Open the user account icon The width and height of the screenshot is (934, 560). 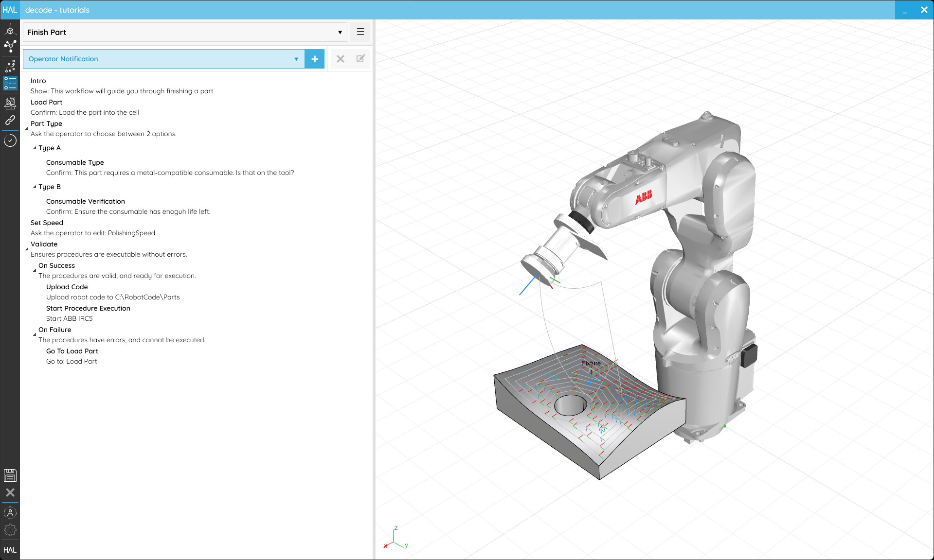click(10, 513)
